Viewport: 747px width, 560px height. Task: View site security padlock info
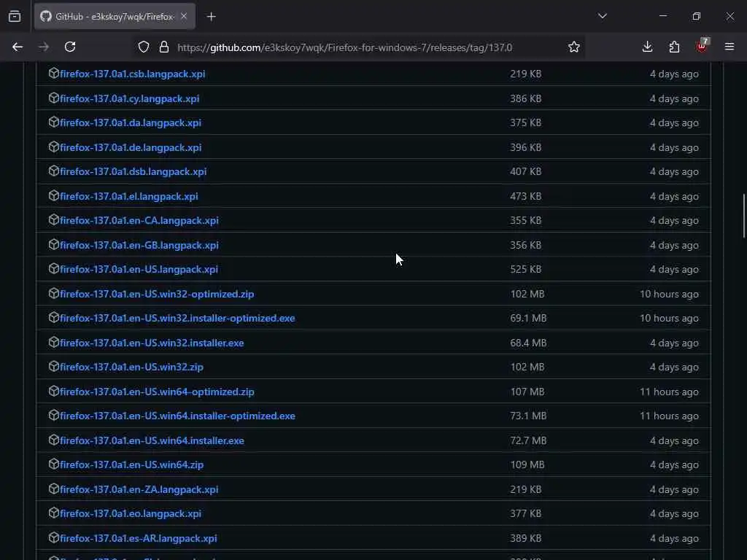pos(164,47)
